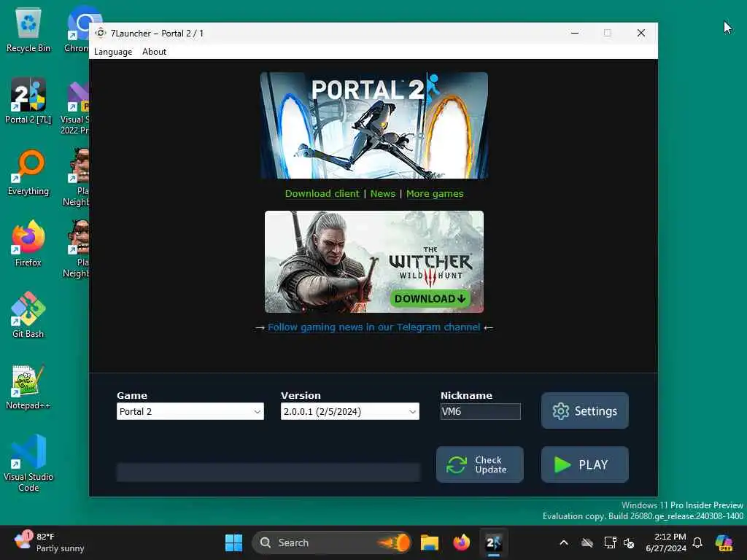Open the About menu
The height and width of the screenshot is (560, 747).
tap(155, 52)
